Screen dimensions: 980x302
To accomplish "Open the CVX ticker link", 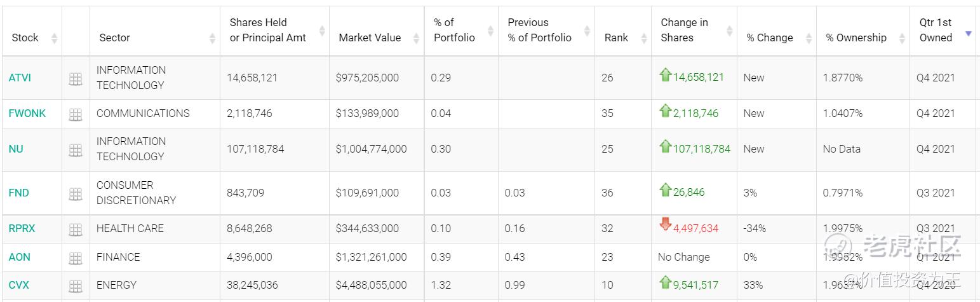I will coord(19,285).
